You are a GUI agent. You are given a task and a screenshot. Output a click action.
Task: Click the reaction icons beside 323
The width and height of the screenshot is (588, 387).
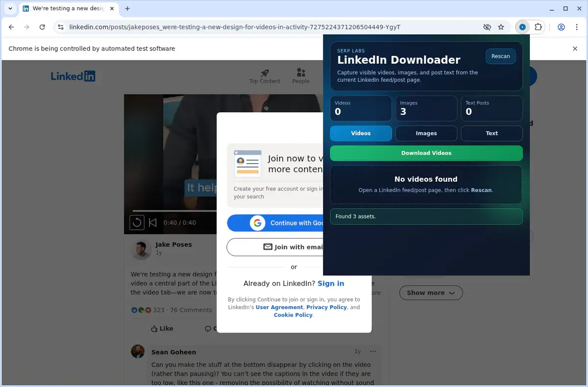141,310
